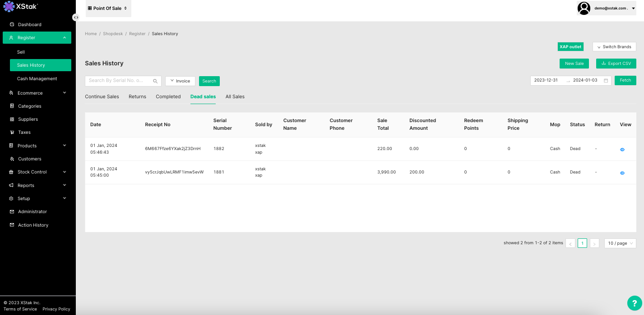Expand the Switch Brands dropdown
This screenshot has height=315, width=644.
click(614, 47)
